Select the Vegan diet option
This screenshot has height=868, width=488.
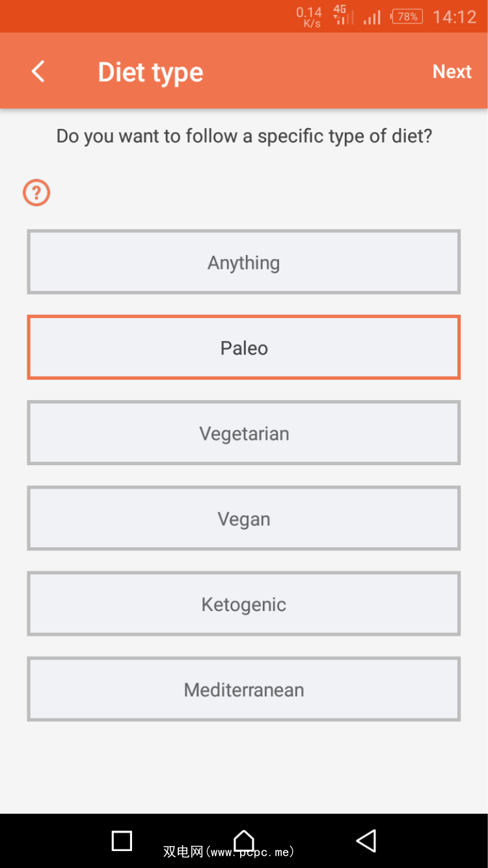point(243,519)
